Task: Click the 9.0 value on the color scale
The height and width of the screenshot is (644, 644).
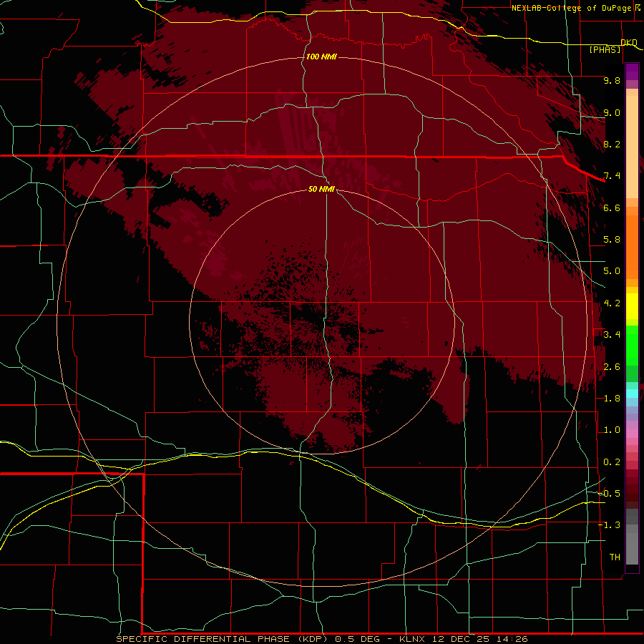Action: [612, 112]
